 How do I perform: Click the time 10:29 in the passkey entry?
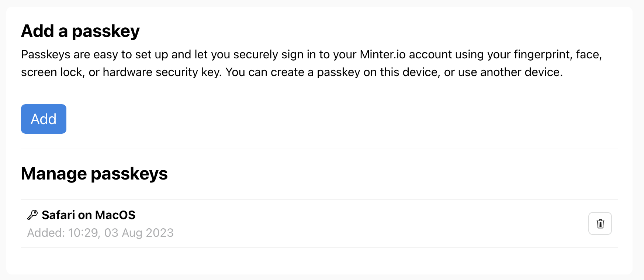coord(83,233)
